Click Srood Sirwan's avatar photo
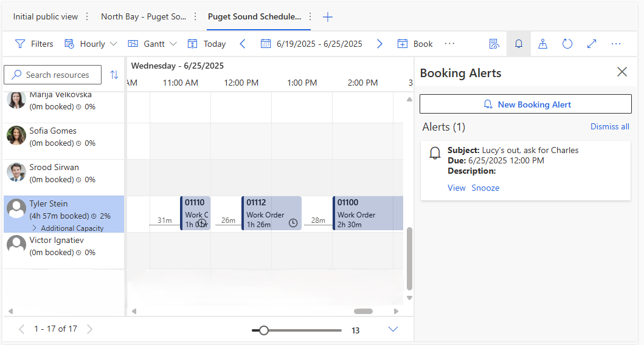 (x=16, y=172)
